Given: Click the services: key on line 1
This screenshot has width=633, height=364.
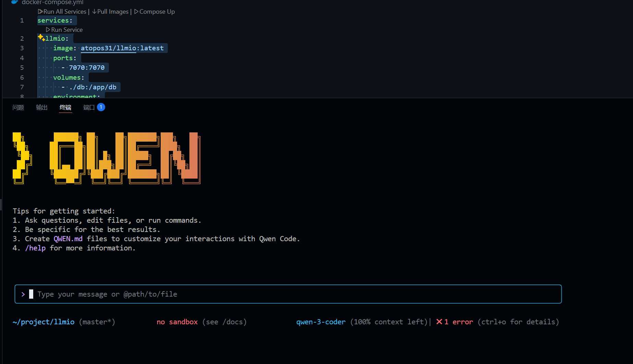Looking at the screenshot, I should 55,21.
